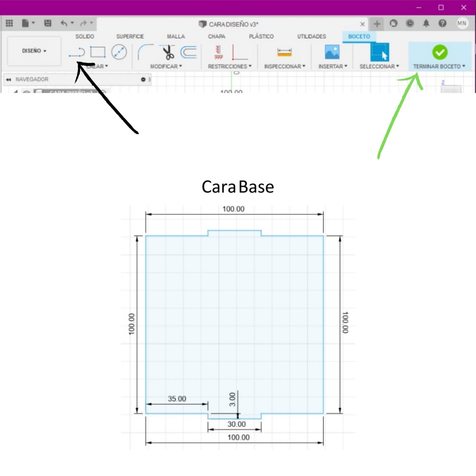
Task: Click the File document icon
Action: [25, 23]
